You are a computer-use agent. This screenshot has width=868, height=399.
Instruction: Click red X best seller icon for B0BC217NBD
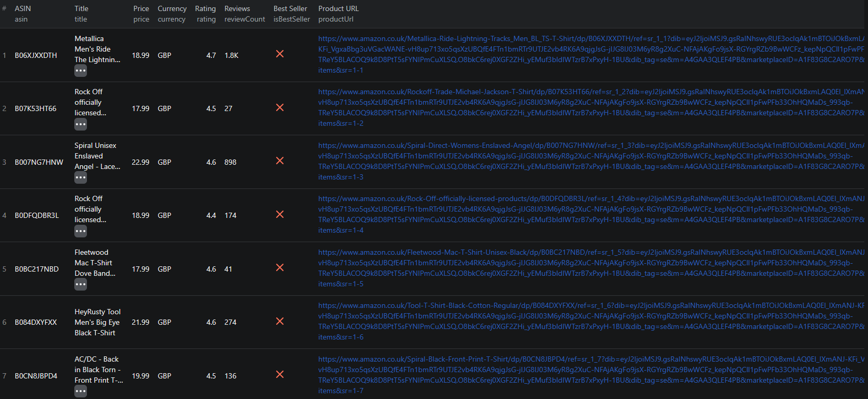click(280, 267)
